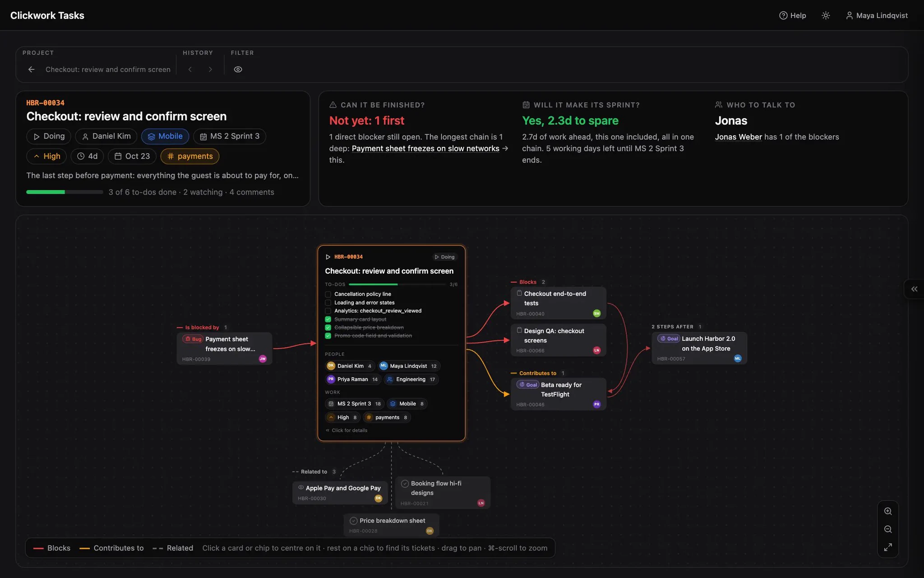Toggle the filter eye icon

coord(238,69)
